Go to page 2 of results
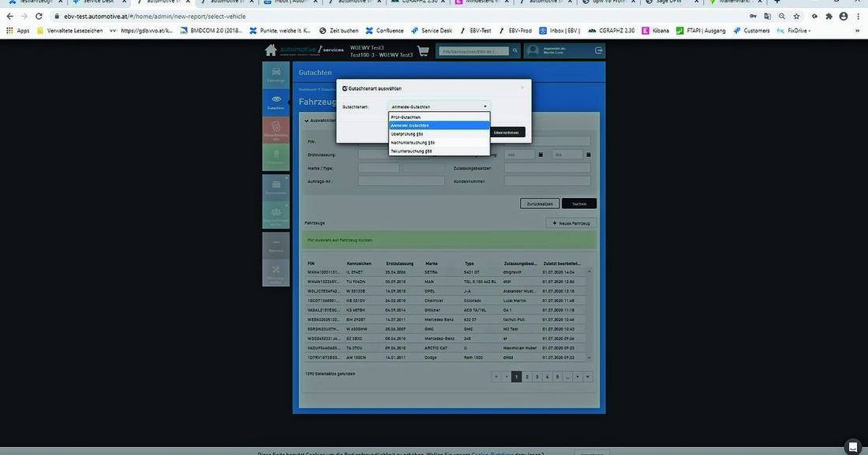This screenshot has height=455, width=868. (x=527, y=377)
